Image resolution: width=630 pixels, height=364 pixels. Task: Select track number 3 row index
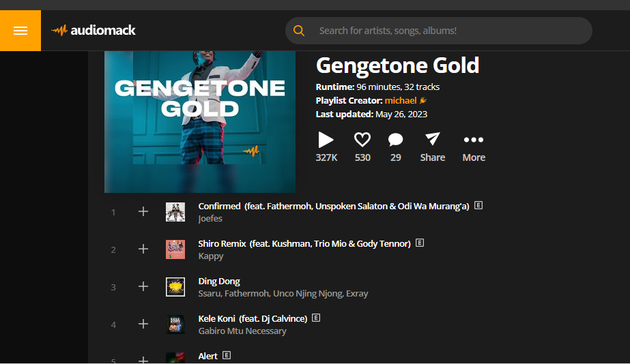(113, 288)
